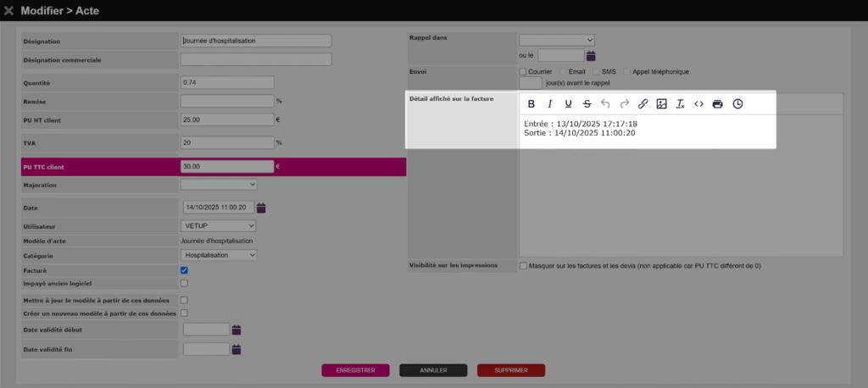Open the Utilisateur dropdown showing VETUP
Screen dimensions: 868x388
219,226
